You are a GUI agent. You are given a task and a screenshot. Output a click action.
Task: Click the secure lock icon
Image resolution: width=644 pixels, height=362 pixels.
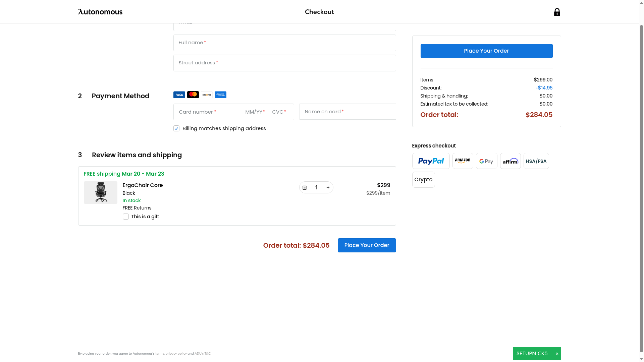[x=557, y=12]
